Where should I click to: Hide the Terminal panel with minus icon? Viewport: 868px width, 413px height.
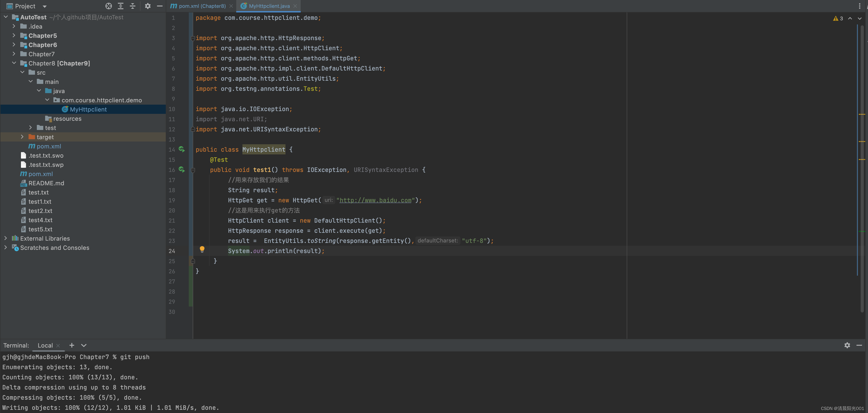(x=859, y=345)
